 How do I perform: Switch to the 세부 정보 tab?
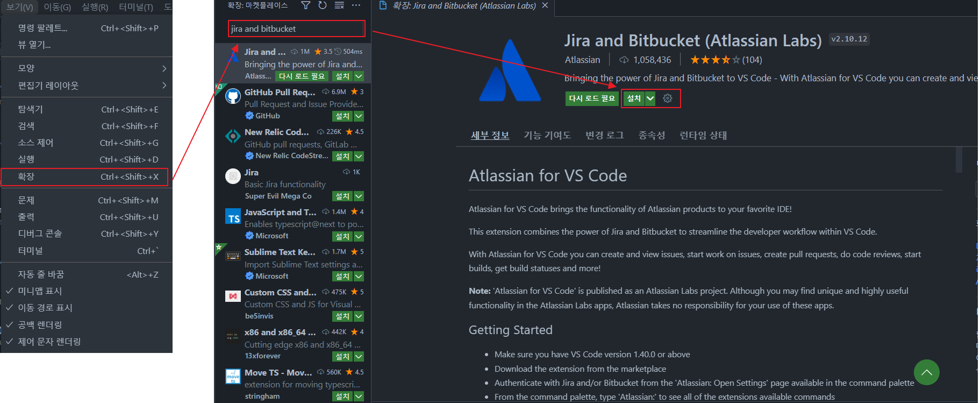490,135
